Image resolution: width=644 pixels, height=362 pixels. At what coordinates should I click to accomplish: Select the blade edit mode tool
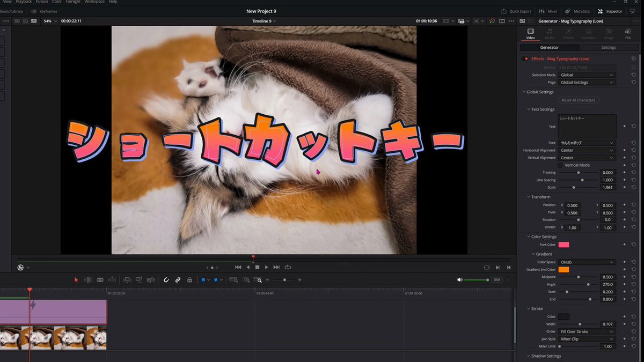100,280
